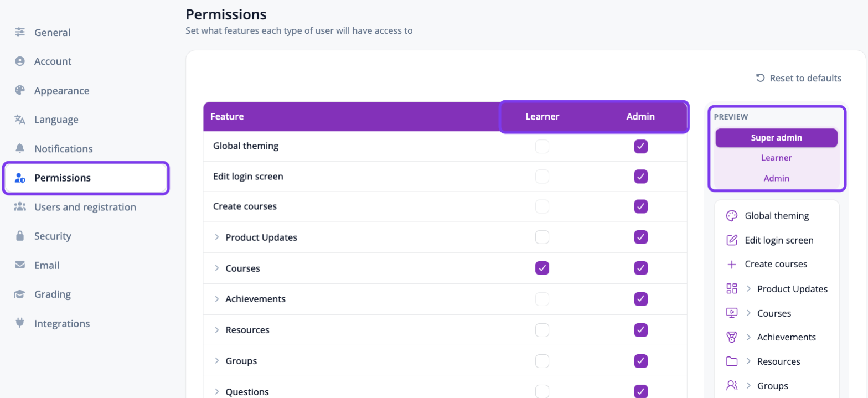Expand the Groups row in feature table
868x398 pixels.
(x=217, y=361)
